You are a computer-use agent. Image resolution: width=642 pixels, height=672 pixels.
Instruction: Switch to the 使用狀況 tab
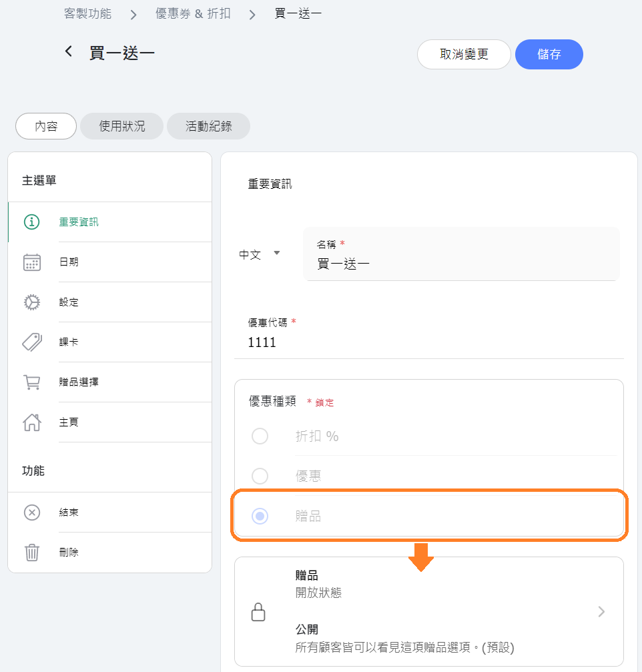121,126
